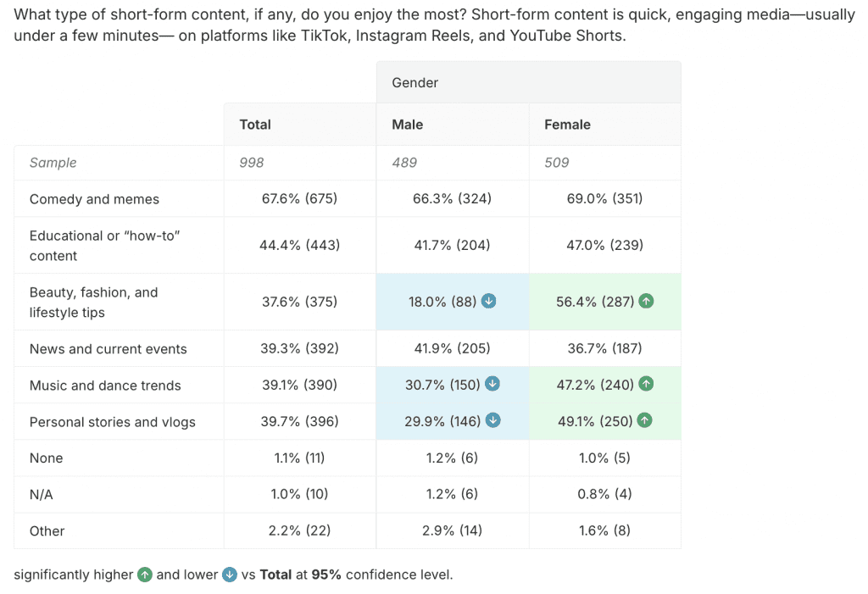Screen dimensions: 868x594
Task: Click the blue down arrow in the legend
Action: [x=230, y=575]
